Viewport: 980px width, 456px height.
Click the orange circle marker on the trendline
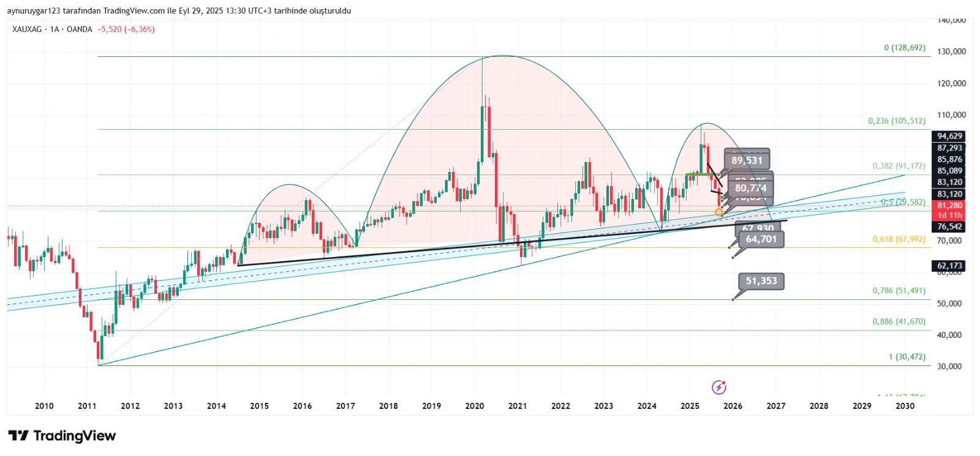(719, 212)
